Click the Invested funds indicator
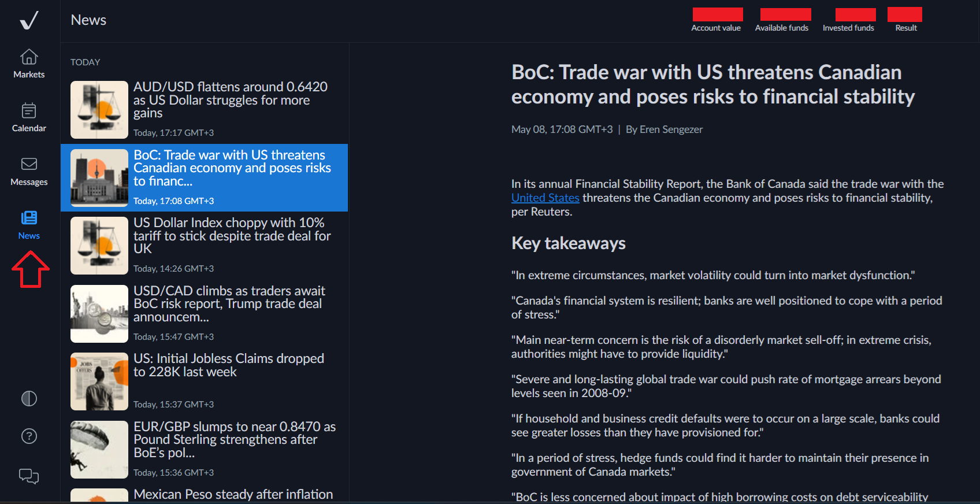 pos(849,20)
